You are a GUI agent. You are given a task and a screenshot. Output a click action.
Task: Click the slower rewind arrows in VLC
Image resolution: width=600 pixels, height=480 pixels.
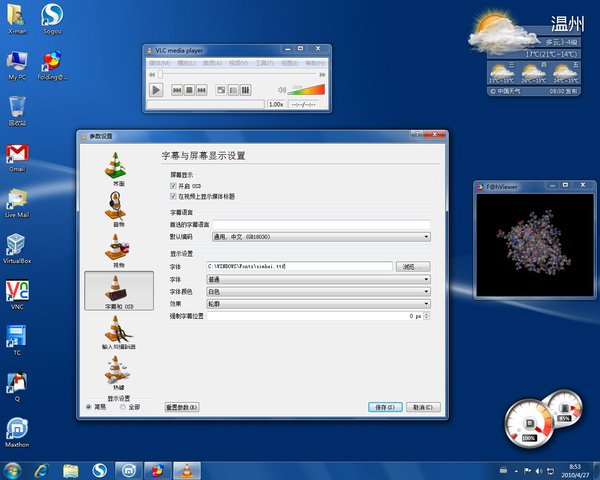[152, 75]
